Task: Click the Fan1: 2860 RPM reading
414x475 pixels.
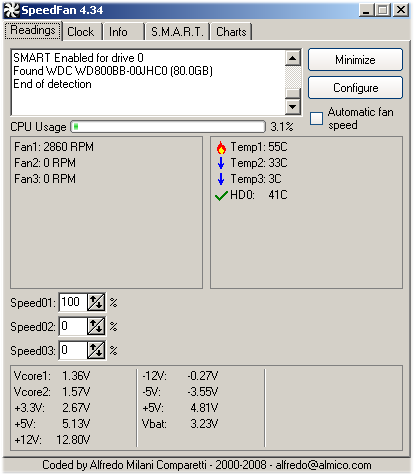Action: [x=54, y=147]
